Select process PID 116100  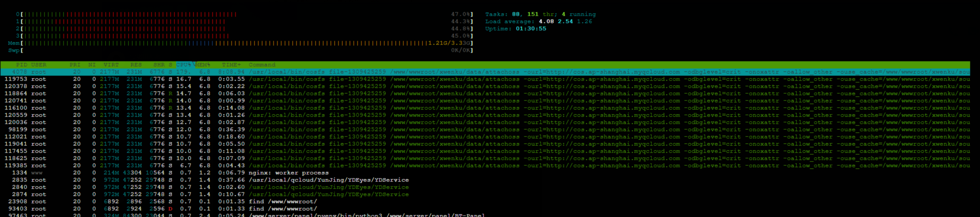(485, 108)
